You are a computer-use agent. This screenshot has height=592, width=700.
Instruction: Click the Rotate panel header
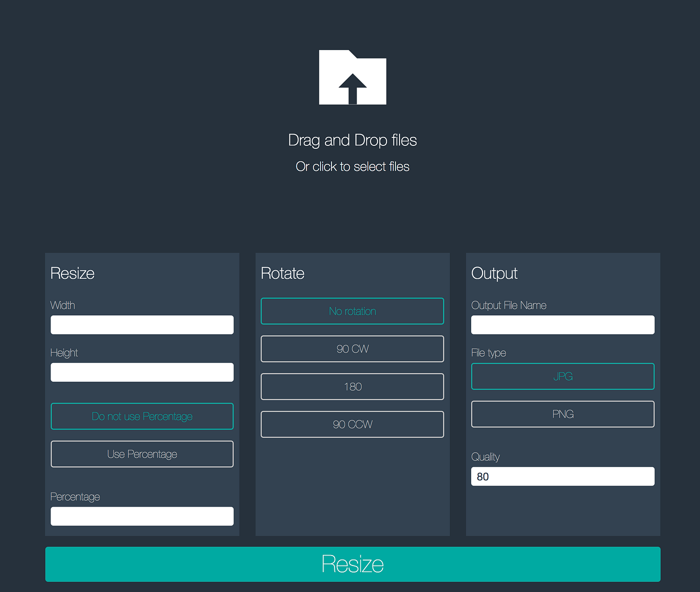[282, 273]
